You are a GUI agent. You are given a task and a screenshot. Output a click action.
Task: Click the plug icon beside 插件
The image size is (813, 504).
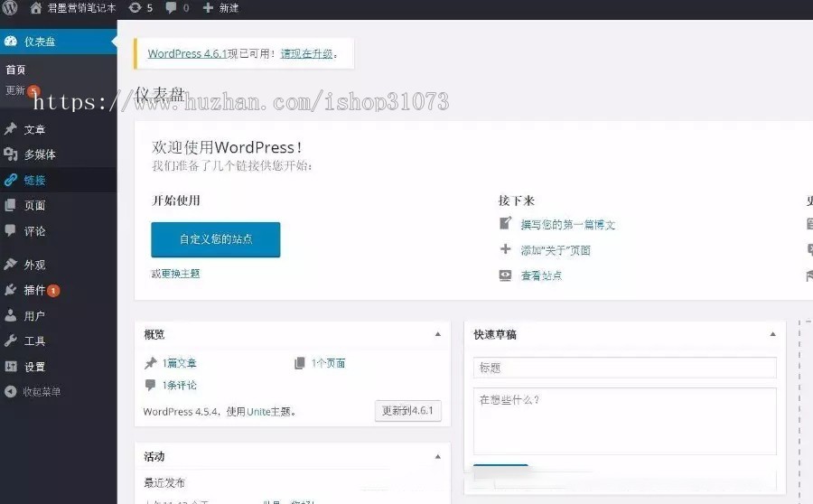10,290
